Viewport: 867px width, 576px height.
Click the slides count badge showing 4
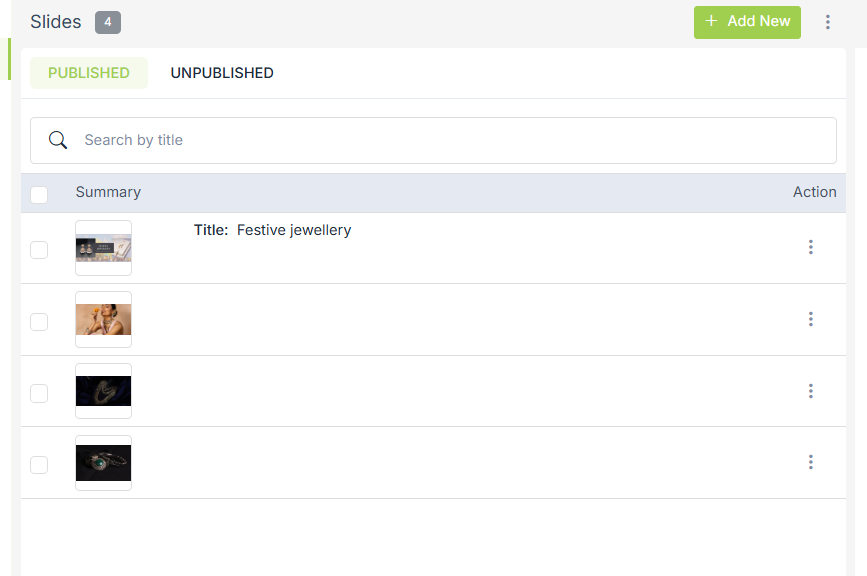pos(108,22)
